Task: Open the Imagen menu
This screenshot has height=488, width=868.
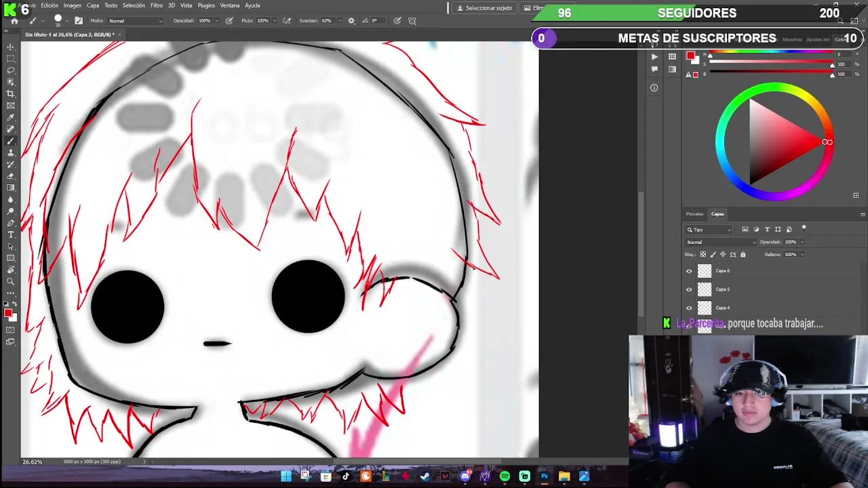Action: click(x=73, y=5)
